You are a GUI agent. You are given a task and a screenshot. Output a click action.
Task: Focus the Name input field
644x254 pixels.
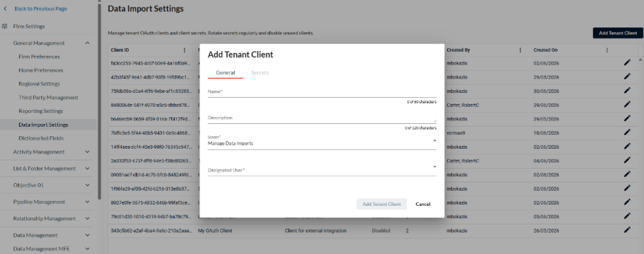(322, 92)
